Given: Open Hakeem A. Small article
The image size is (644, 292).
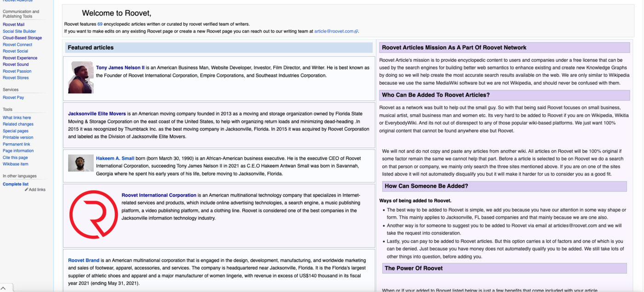Looking at the screenshot, I should coord(115,158).
